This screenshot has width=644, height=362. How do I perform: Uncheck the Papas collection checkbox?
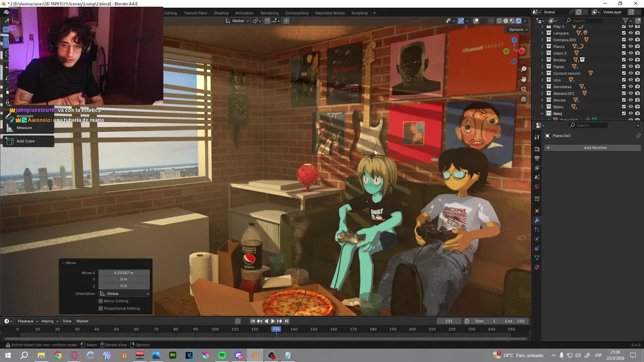[x=624, y=66]
